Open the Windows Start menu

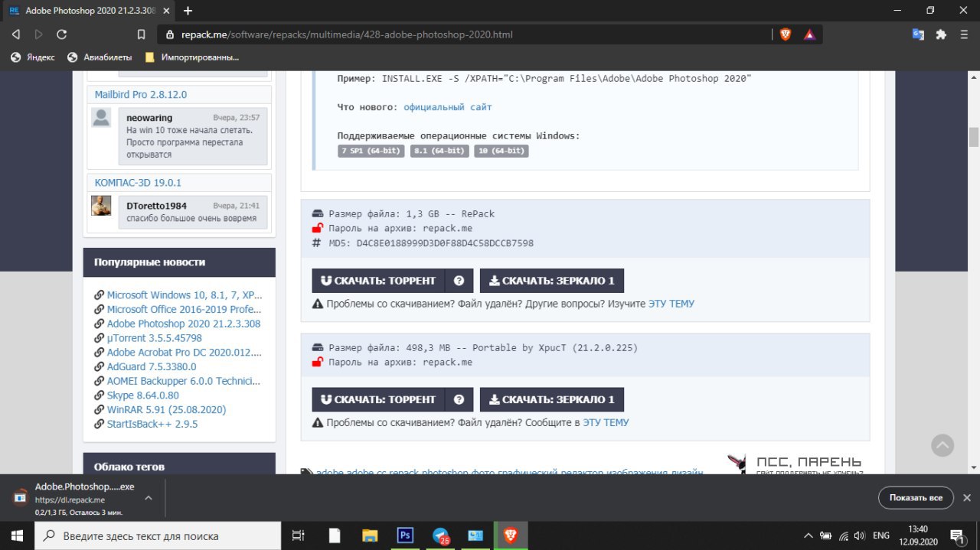tap(17, 535)
